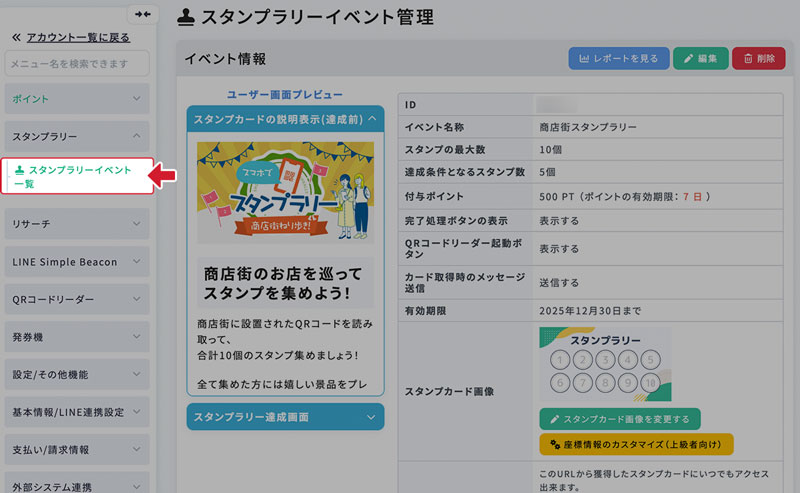800x493 pixels.
Task: Click the stamp icon beside the page title
Action: pos(185,16)
